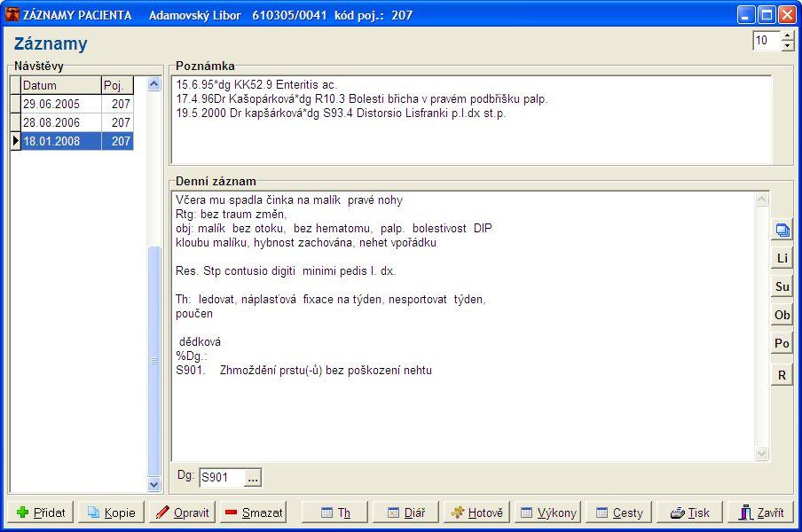Click the Po side button
802x532 pixels.
coord(782,343)
